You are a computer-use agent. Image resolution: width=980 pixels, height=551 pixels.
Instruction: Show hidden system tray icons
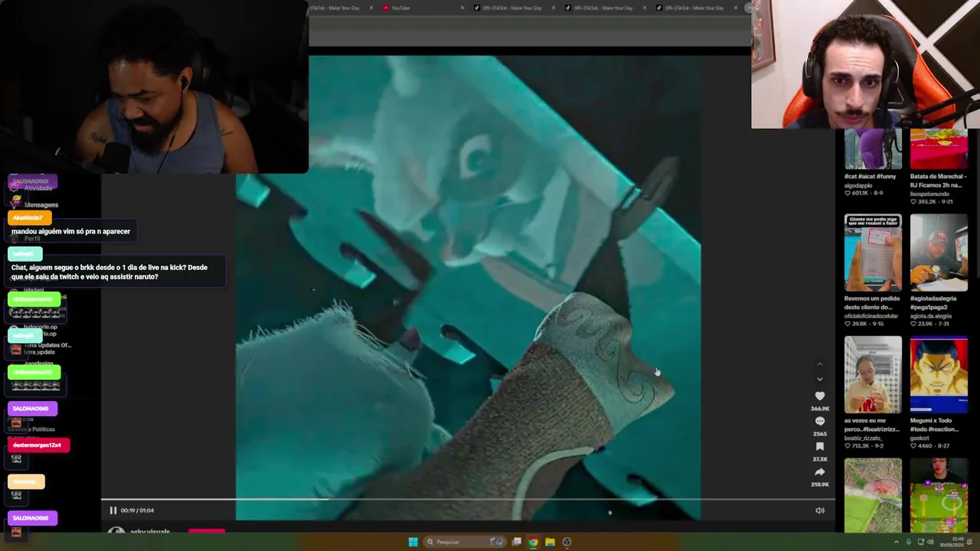[896, 542]
